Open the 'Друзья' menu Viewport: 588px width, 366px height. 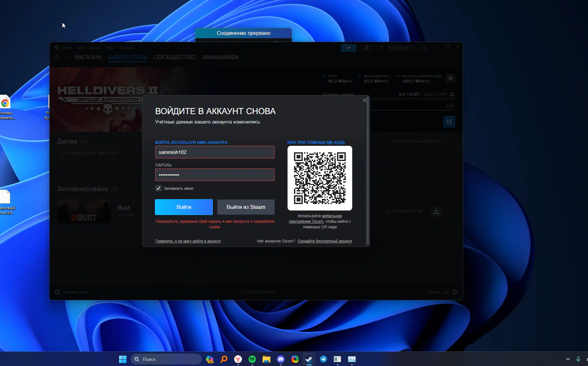click(x=94, y=48)
